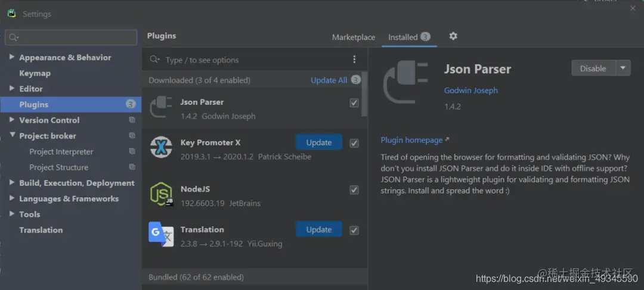The image size is (644, 290).
Task: Expand Appearance & Behavior settings
Action: pyautogui.click(x=11, y=57)
